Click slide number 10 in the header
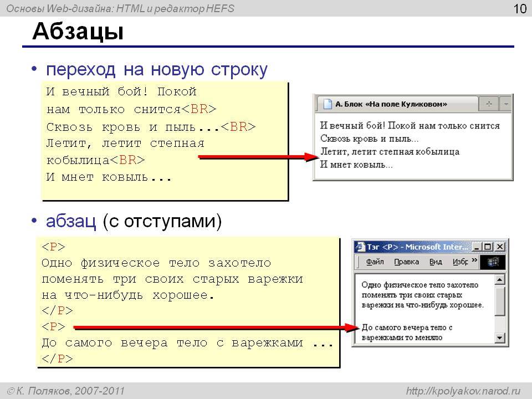The height and width of the screenshot is (399, 532). coord(520,8)
